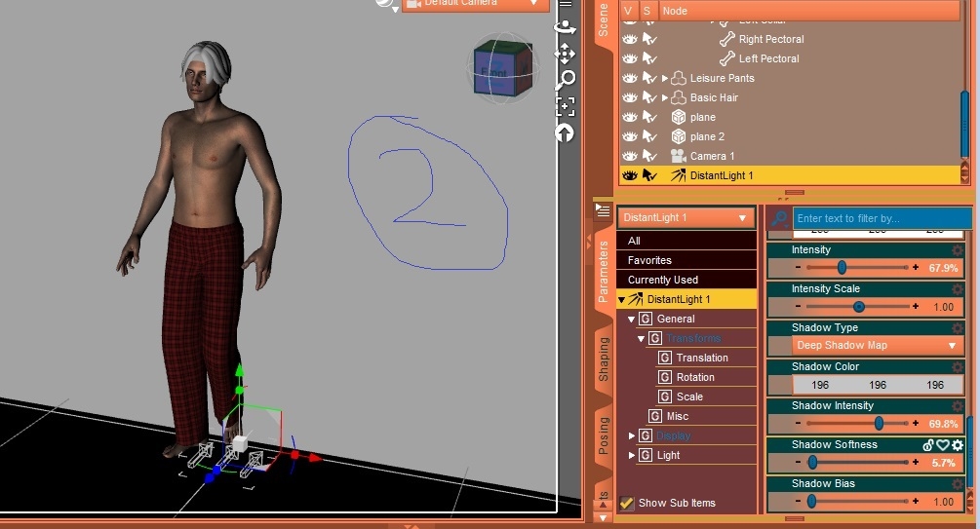The width and height of the screenshot is (980, 529).
Task: Collapse the Transforms property group
Action: click(x=642, y=338)
